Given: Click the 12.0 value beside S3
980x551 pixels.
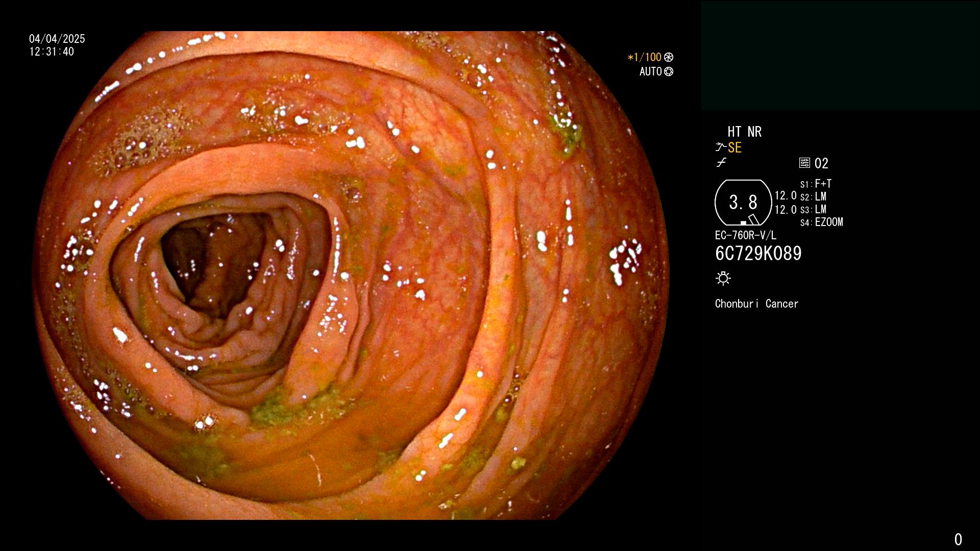Looking at the screenshot, I should [x=786, y=209].
